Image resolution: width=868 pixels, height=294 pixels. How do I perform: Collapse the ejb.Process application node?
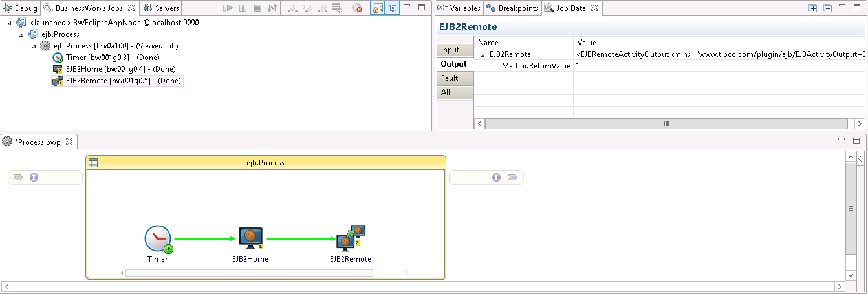tap(21, 34)
